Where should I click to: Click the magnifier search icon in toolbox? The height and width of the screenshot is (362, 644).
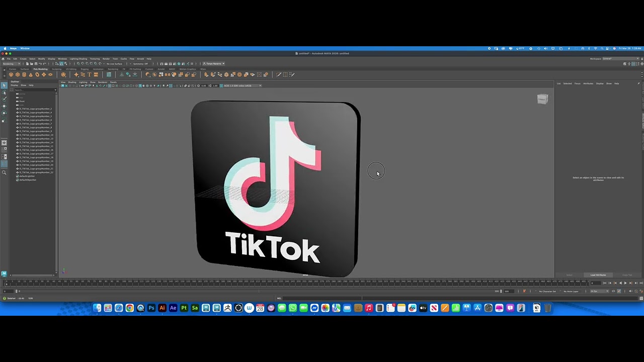pos(4,172)
